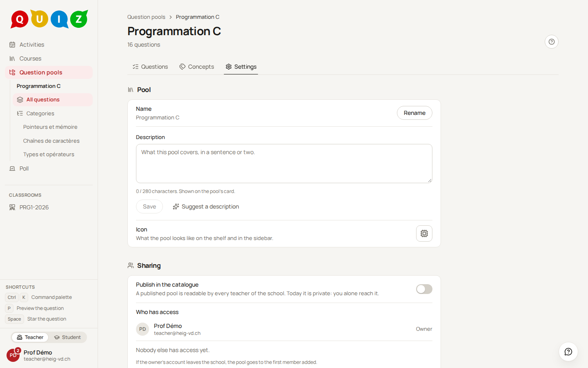Open the PRG1-2026 classroom
This screenshot has width=588, height=368.
coord(49,207)
